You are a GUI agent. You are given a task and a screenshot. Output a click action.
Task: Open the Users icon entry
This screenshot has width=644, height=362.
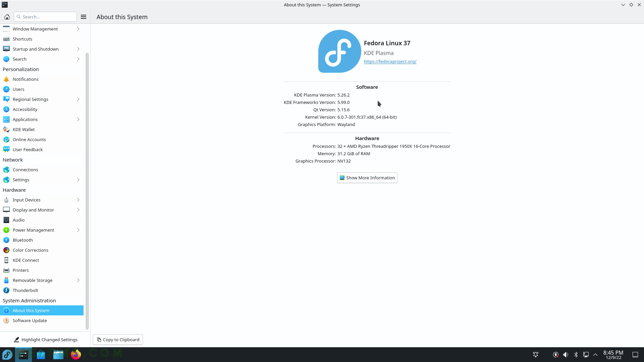6,89
